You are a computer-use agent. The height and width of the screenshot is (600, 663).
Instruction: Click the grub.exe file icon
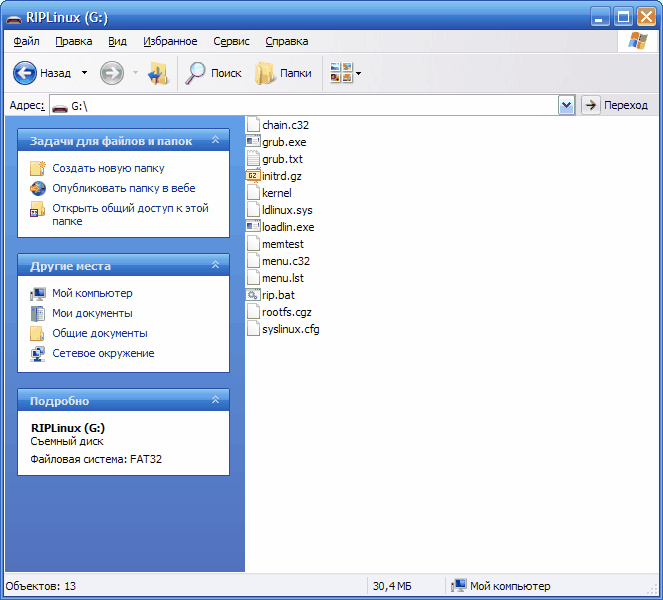pyautogui.click(x=253, y=142)
